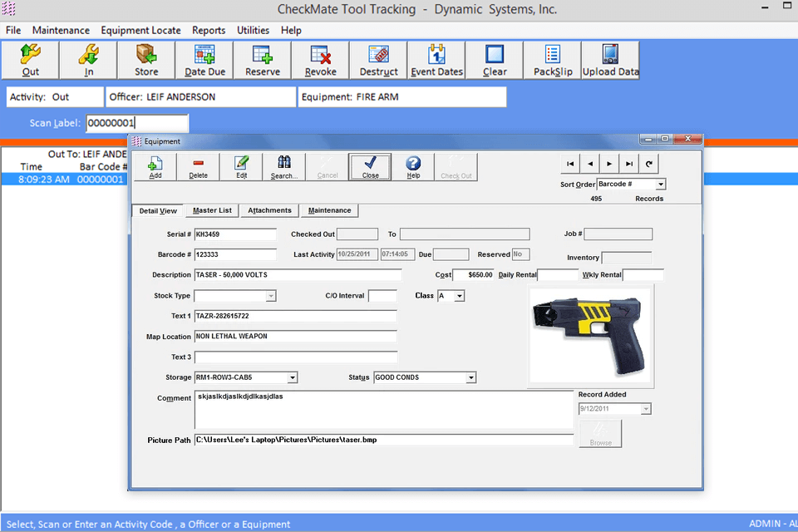Open the Reports menu
798x532 pixels.
(209, 30)
